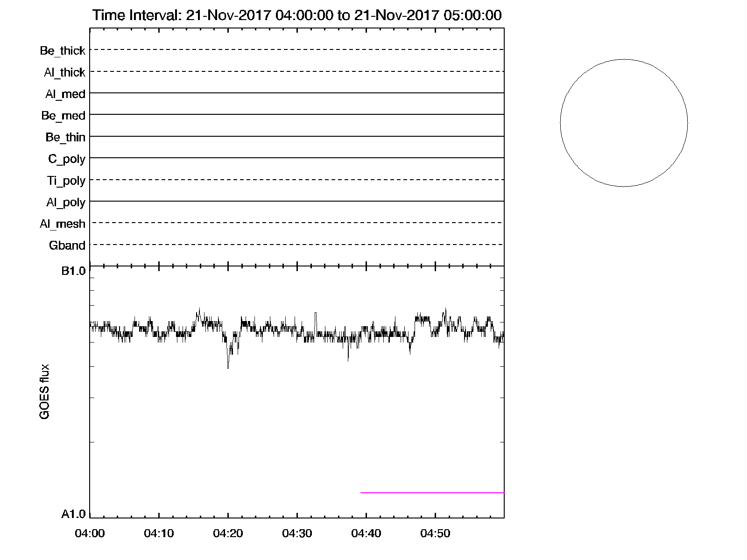Click the 04:00 time axis label
This screenshot has height=560, width=747.
[x=90, y=533]
